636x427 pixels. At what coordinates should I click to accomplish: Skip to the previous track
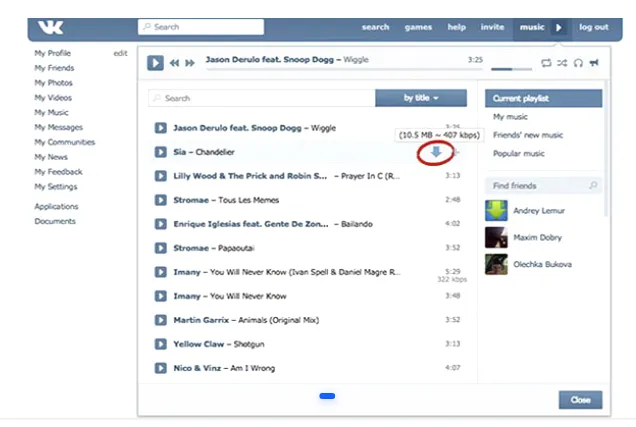(174, 63)
